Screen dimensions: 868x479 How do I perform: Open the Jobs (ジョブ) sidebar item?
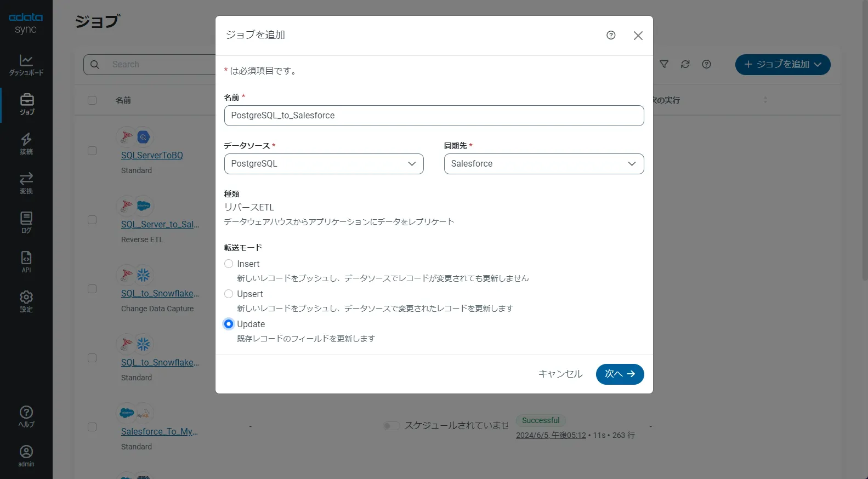(26, 105)
